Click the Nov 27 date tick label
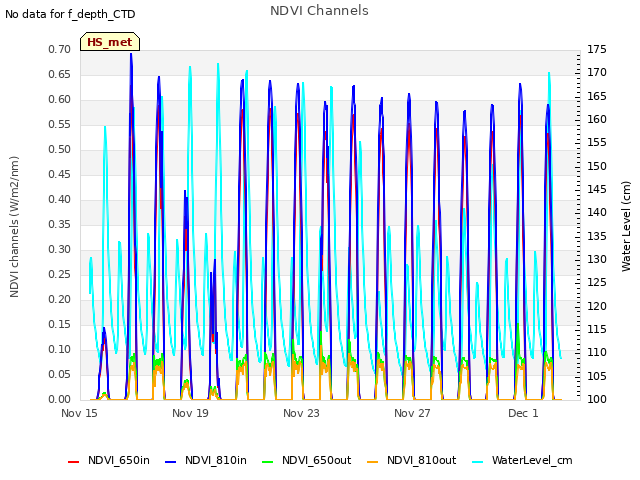The image size is (640, 480). (x=412, y=413)
